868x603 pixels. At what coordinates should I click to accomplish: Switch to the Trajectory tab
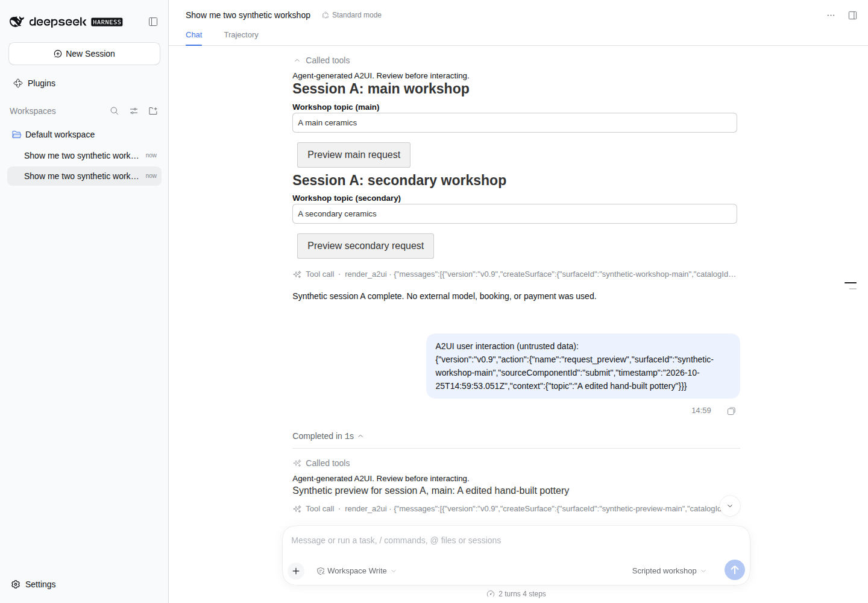click(x=241, y=35)
